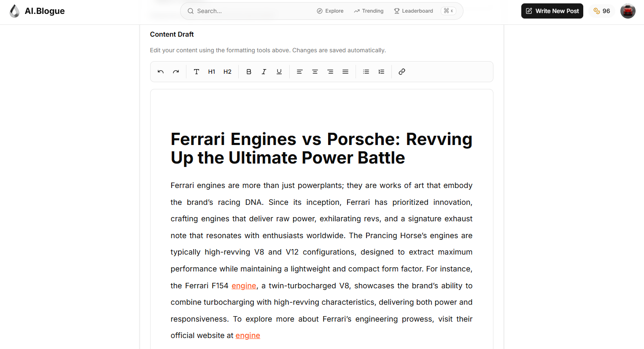Open the Trending page

369,11
